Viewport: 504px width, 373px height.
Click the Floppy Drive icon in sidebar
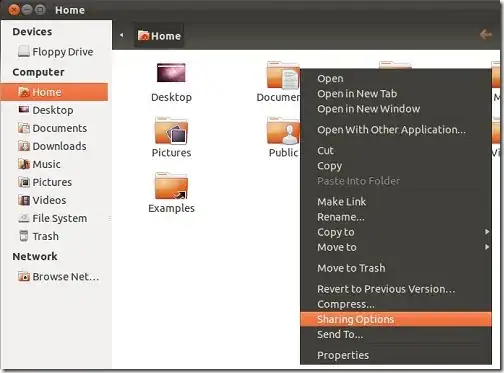(x=24, y=52)
